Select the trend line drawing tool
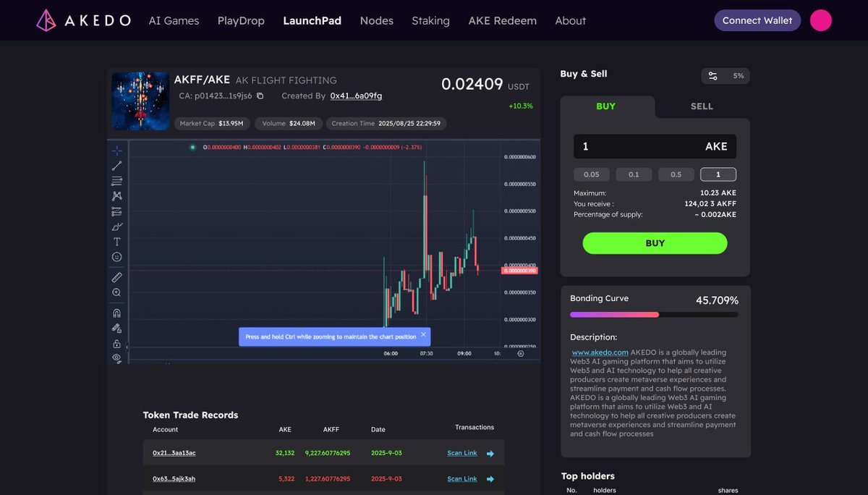 pos(116,166)
